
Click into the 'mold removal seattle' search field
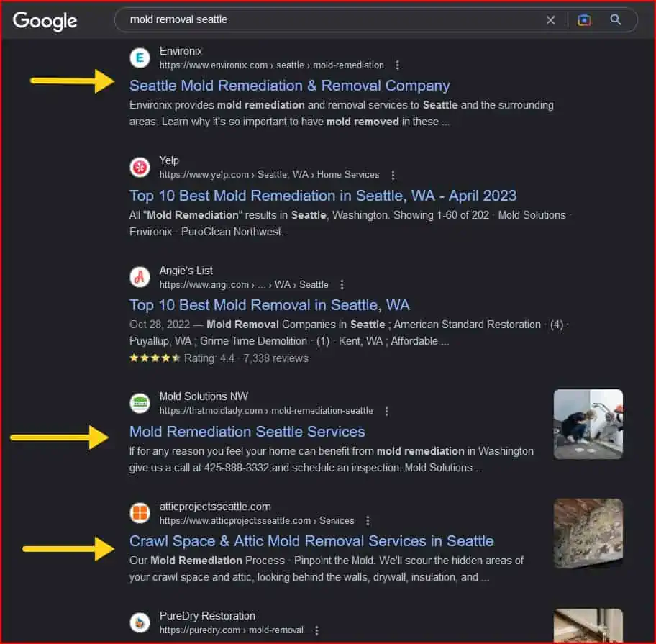coord(324,20)
